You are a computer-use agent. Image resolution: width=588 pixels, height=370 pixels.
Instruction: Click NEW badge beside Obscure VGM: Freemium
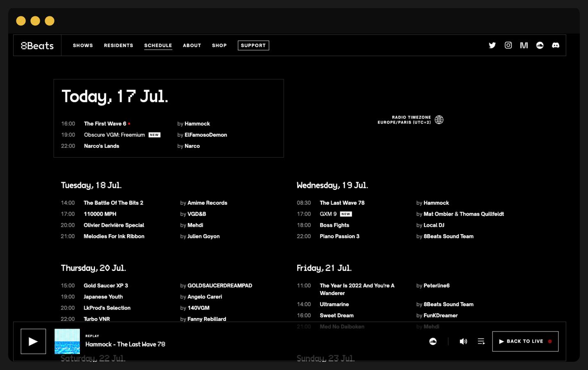154,135
